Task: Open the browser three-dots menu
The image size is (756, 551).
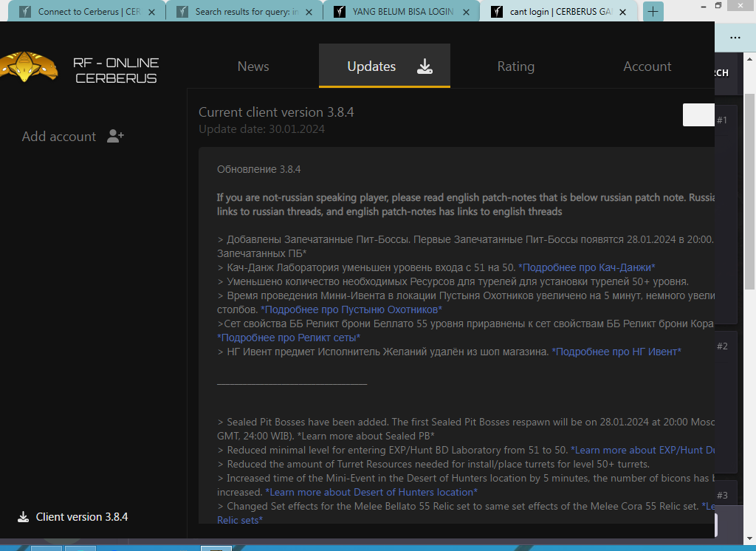Action: click(735, 38)
